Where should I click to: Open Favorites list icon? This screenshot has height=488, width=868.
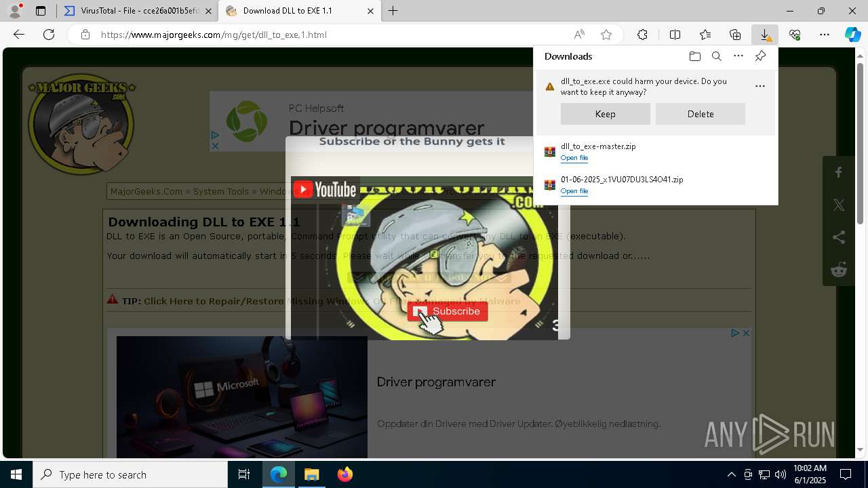[705, 35]
